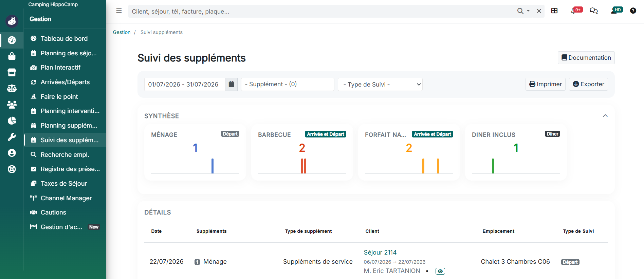This screenshot has width=644, height=279.
Task: Open the wrench settings icon in left rail
Action: [x=12, y=137]
